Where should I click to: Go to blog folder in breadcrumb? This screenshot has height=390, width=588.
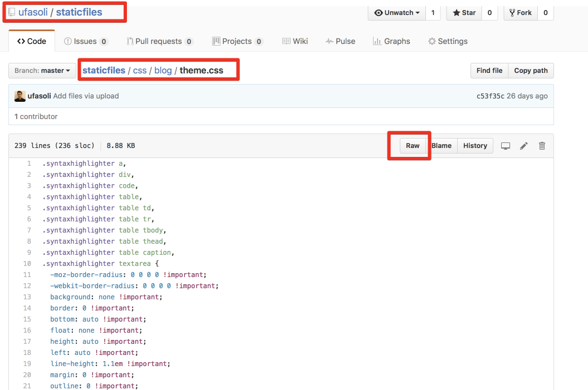[163, 71]
